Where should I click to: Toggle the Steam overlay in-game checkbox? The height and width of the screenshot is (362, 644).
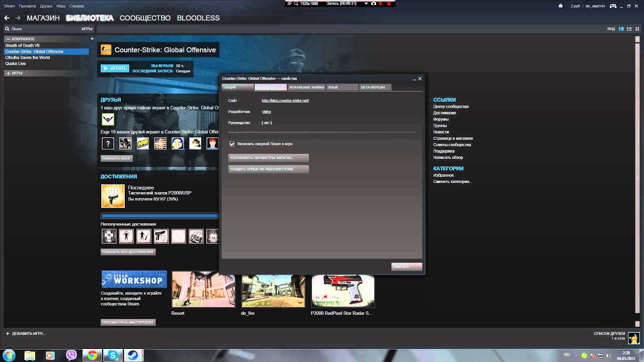(x=232, y=144)
